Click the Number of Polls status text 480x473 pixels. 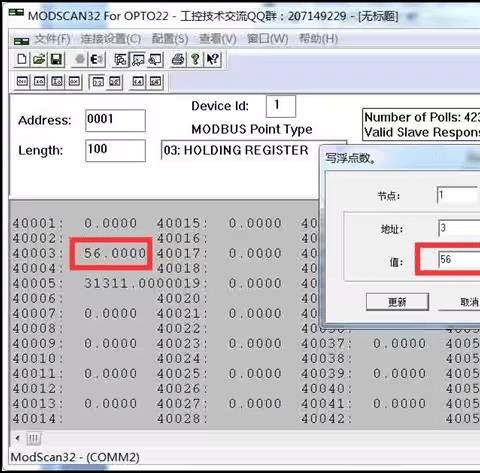click(422, 117)
